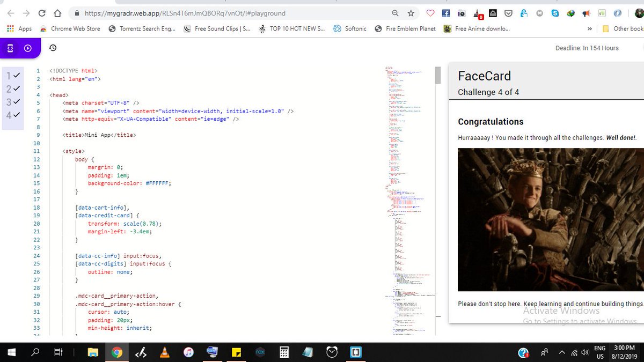Click line number 20 in the gutter
The width and height of the screenshot is (644, 362).
pos(36,224)
